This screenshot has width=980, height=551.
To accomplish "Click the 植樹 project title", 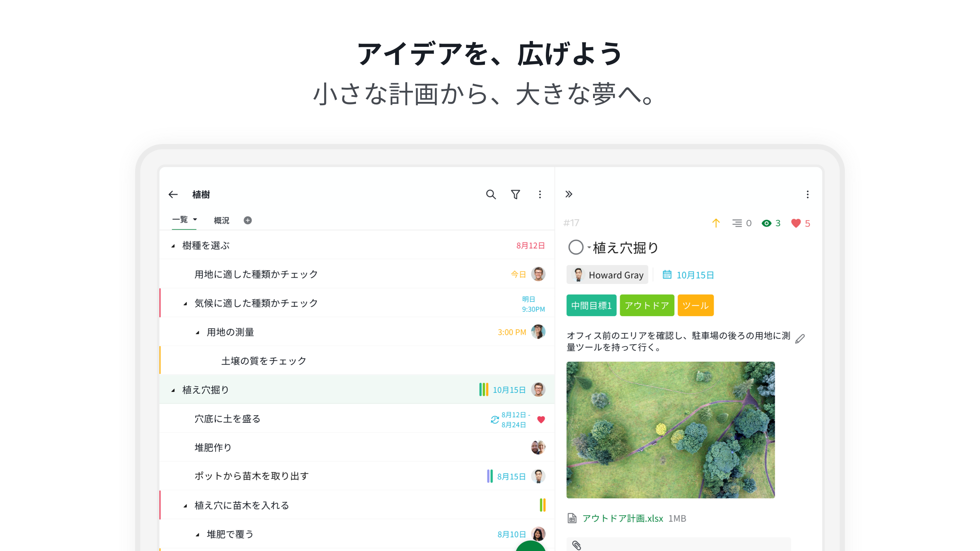I will pos(201,195).
